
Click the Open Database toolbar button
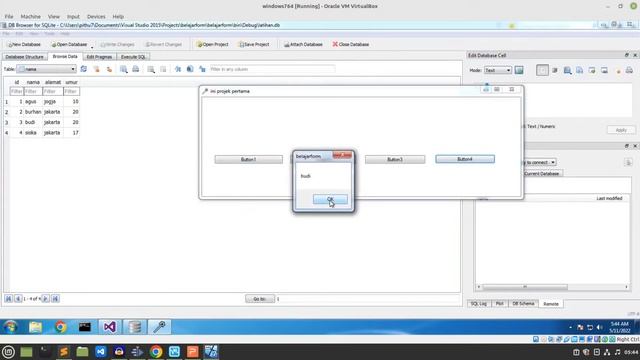pos(69,44)
